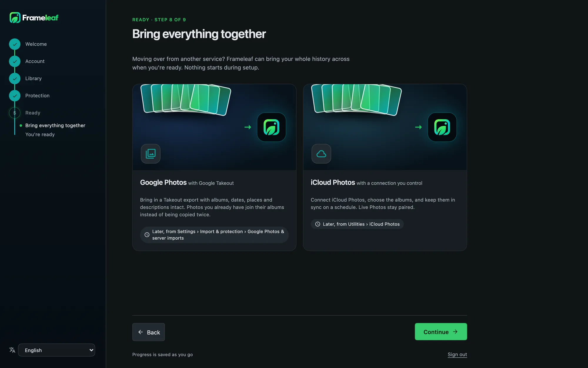Click Frameleaf app icon in Google Photos card
The image size is (588, 368).
pos(271,127)
